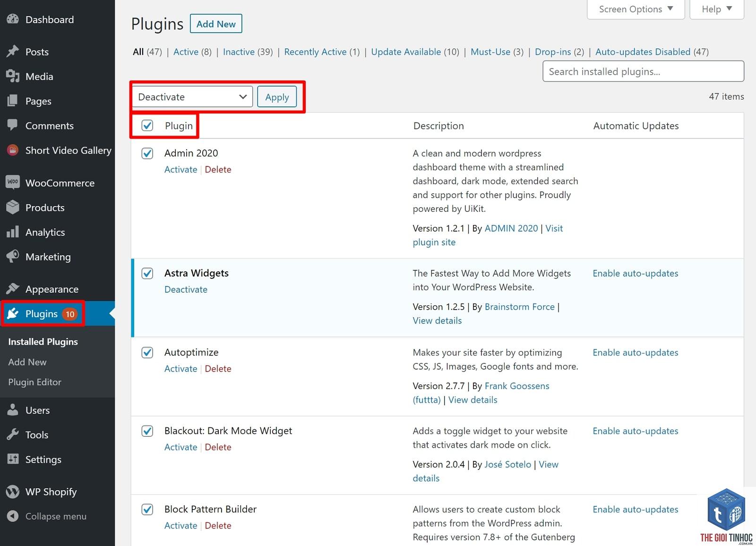The height and width of the screenshot is (546, 756).
Task: Click the Products box icon
Action: click(x=13, y=207)
